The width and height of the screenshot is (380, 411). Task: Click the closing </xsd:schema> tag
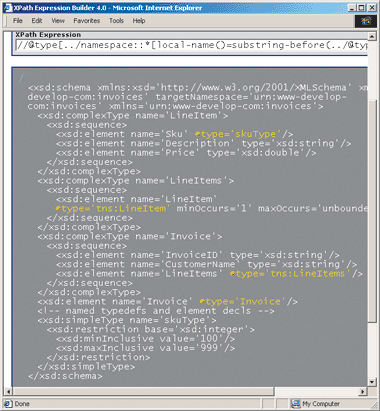[x=65, y=376]
